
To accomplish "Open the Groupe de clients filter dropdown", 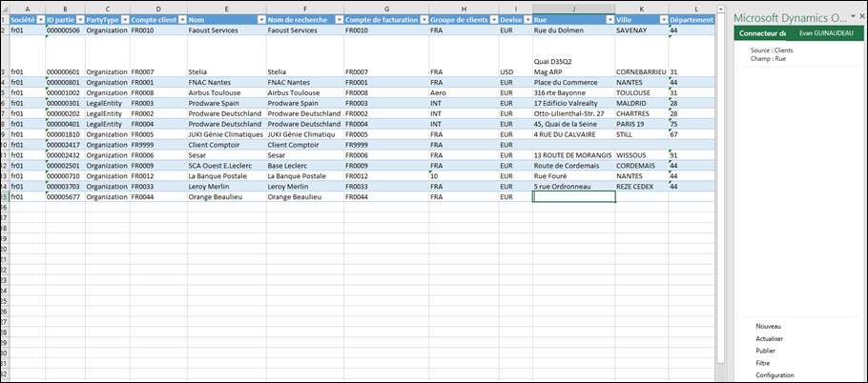I will 494,19.
